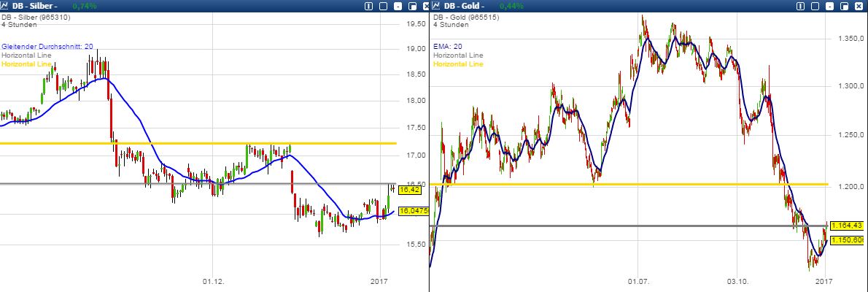Click the yellow 'Horizontal Line' legend in Silber chart
Screen dimensions: 868x292
coord(26,64)
